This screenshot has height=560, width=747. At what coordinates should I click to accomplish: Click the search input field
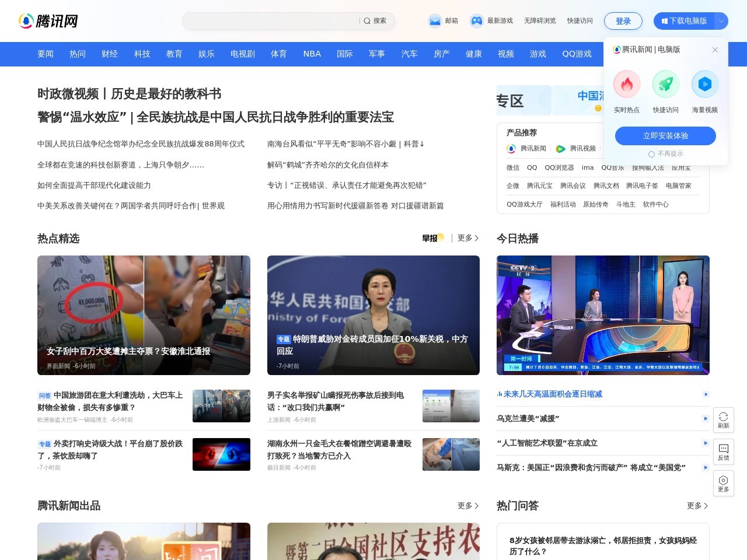click(271, 21)
